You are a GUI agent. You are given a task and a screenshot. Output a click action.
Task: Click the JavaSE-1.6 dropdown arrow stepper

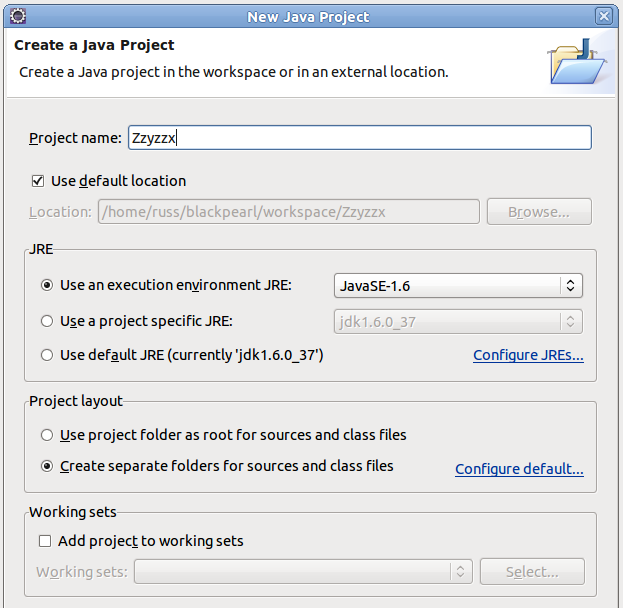click(x=571, y=286)
